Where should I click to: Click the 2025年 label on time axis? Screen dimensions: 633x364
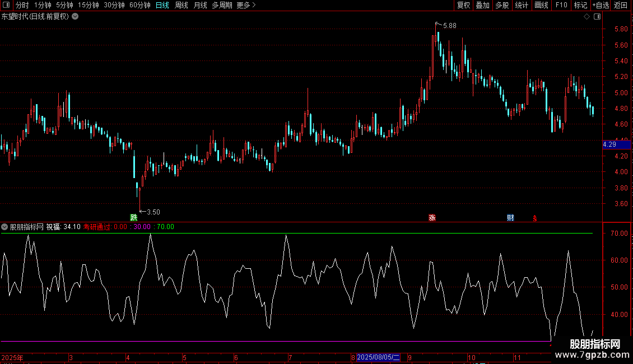[12, 357]
